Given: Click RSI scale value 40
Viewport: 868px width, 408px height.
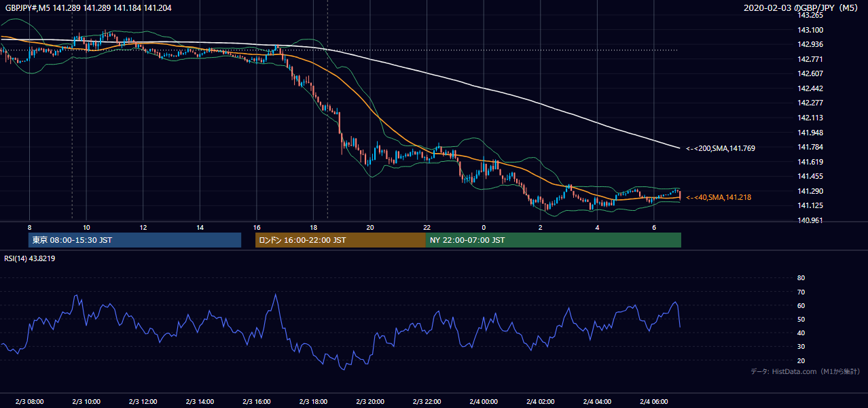Looking at the screenshot, I should click(801, 333).
